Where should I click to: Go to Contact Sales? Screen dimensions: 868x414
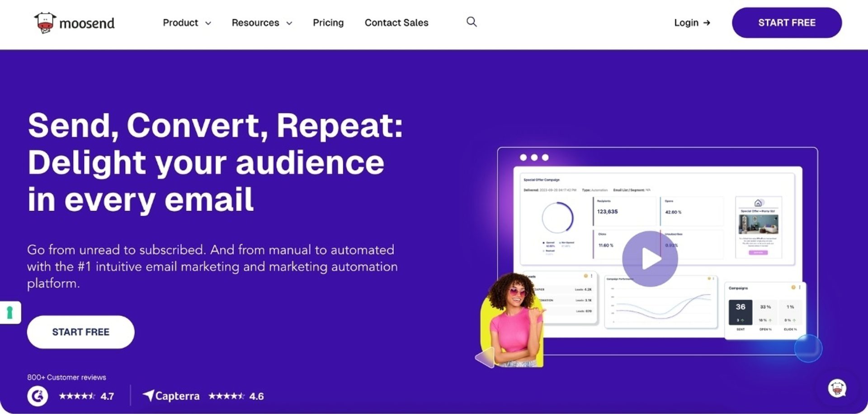396,23
